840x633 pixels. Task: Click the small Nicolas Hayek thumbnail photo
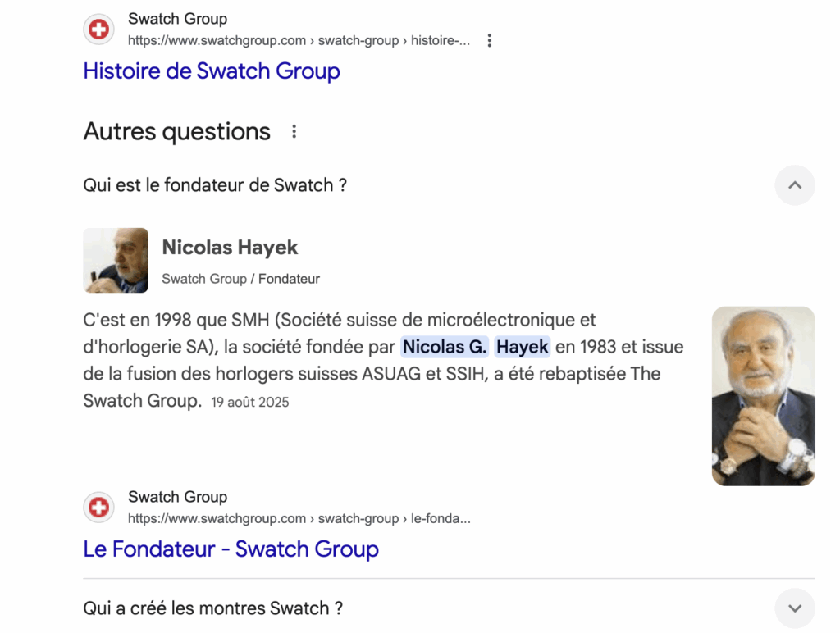(116, 260)
